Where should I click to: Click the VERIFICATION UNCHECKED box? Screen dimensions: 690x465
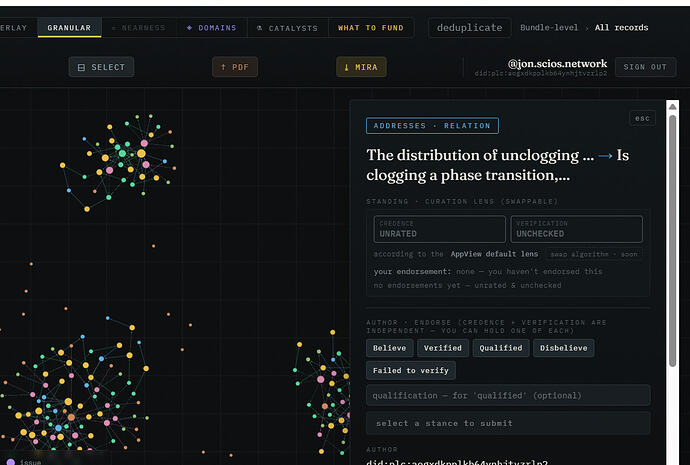[x=576, y=229]
